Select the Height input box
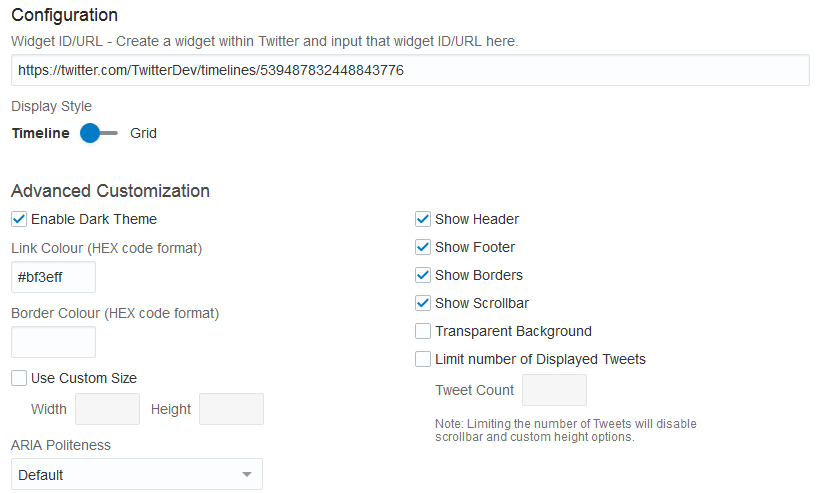817x494 pixels. (x=231, y=409)
